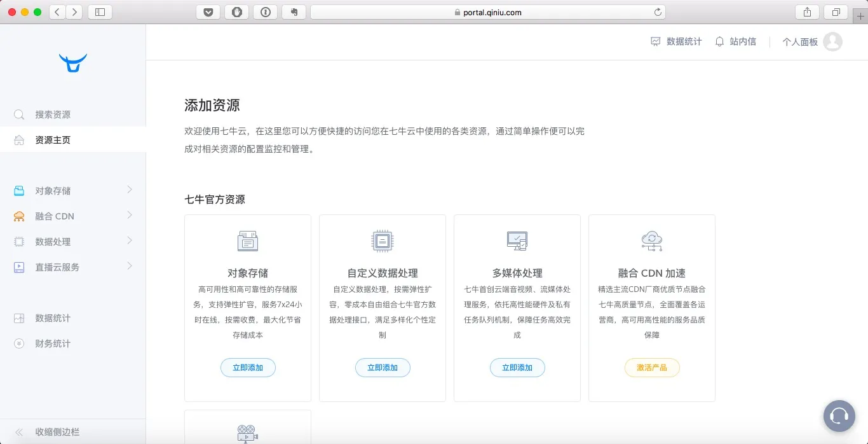Click the 七牛官方资源 section heading
Screen dimensions: 868x444
[215, 199]
